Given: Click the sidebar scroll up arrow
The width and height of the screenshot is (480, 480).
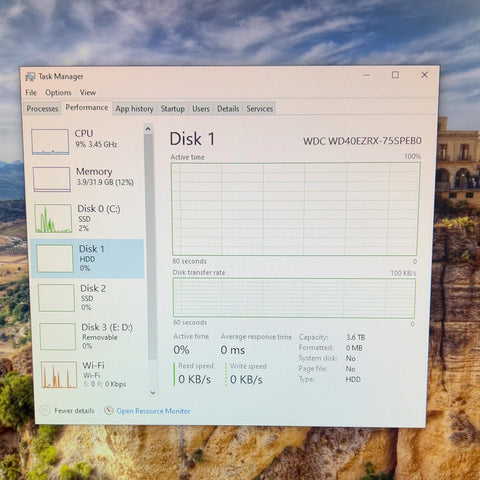Looking at the screenshot, I should click(x=148, y=129).
